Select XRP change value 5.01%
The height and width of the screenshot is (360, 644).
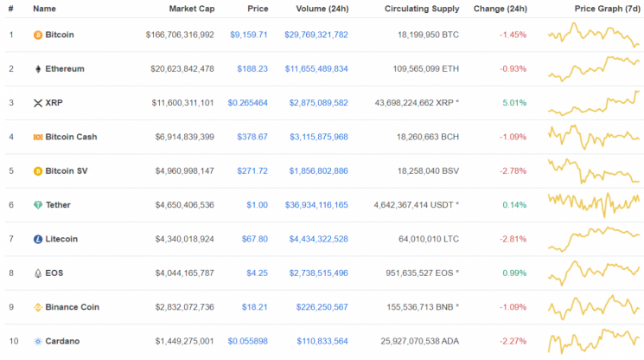[514, 103]
